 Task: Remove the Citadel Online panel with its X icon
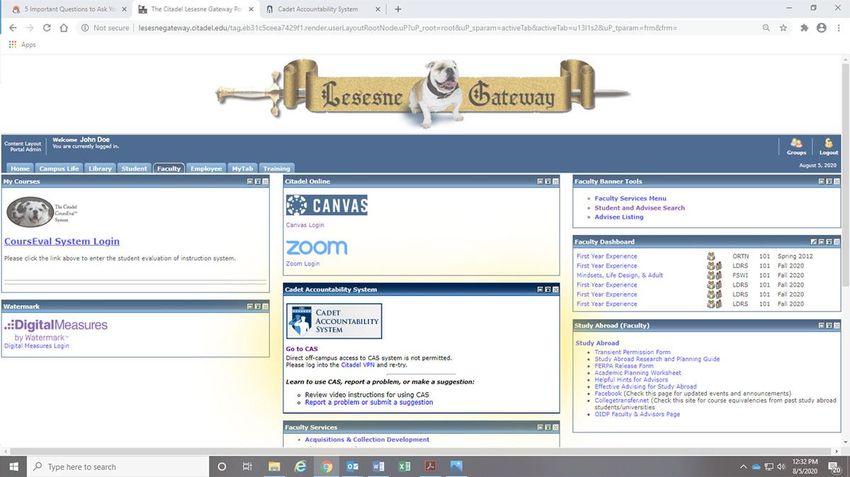(555, 182)
